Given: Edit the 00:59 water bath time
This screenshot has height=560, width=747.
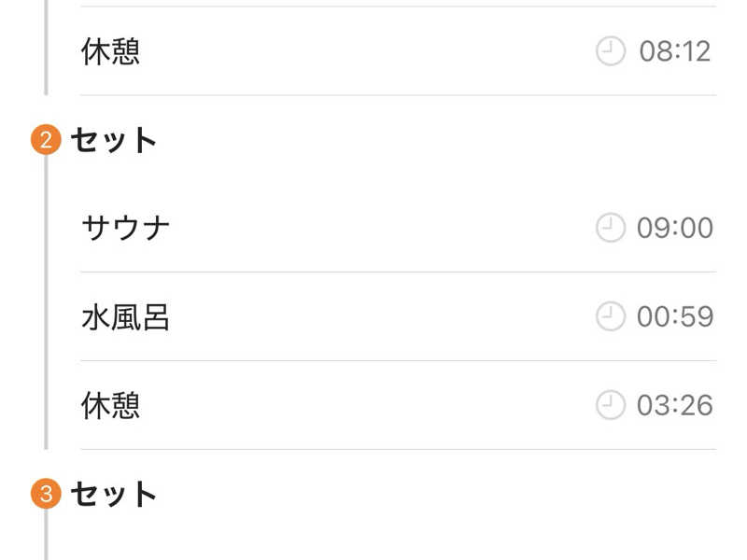Looking at the screenshot, I should tap(675, 316).
